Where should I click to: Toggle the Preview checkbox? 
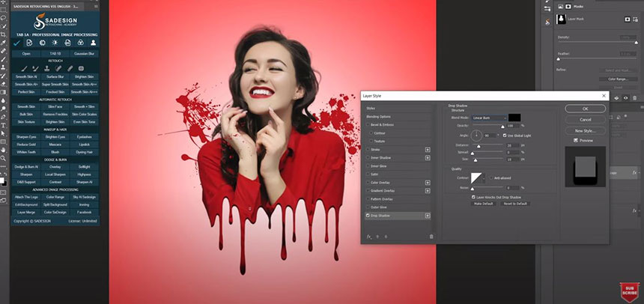click(576, 140)
